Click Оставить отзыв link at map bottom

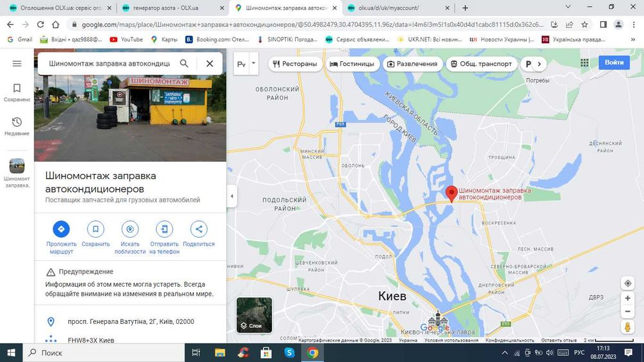click(559, 340)
